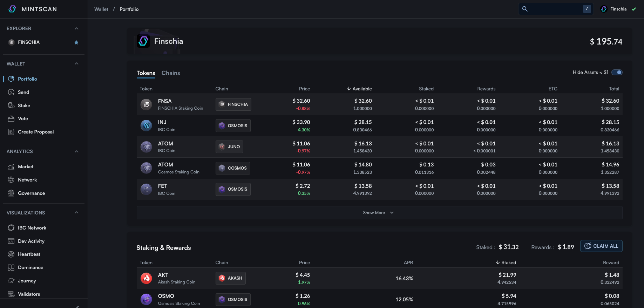Click the Vote ballot box icon
Viewport: 644px width, 308px height.
click(11, 118)
